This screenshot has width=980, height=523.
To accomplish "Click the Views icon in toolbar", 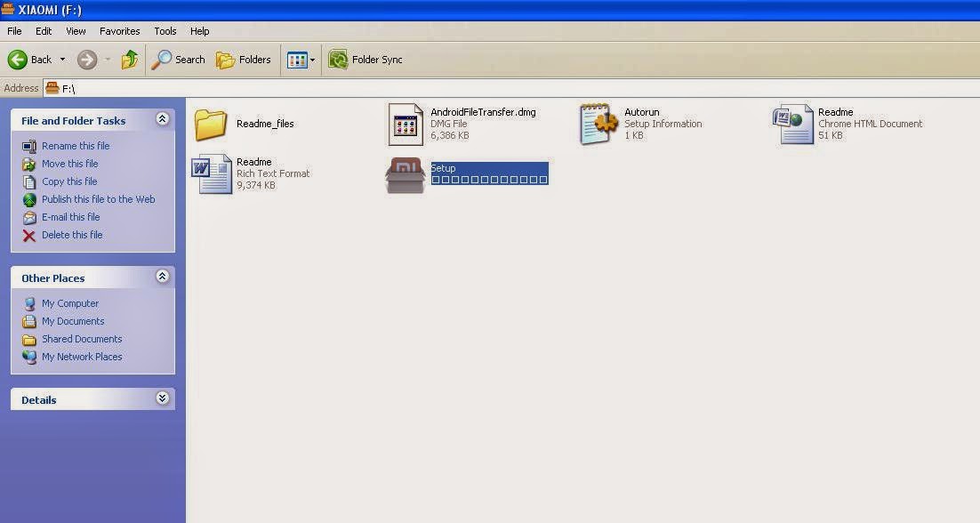I will 297,60.
